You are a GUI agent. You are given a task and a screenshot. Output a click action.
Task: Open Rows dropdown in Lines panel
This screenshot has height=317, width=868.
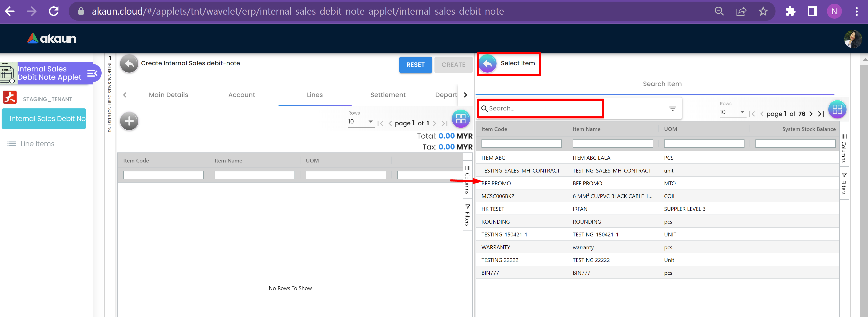[x=360, y=122]
